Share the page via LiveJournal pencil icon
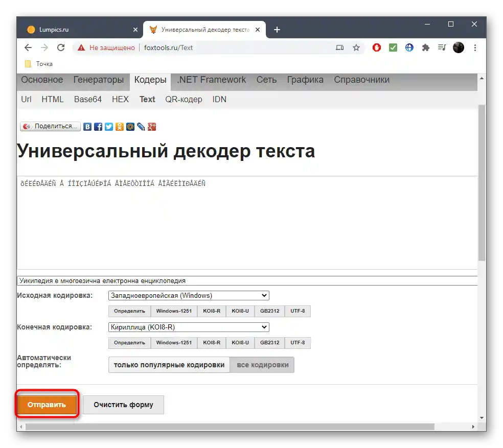 point(141,127)
